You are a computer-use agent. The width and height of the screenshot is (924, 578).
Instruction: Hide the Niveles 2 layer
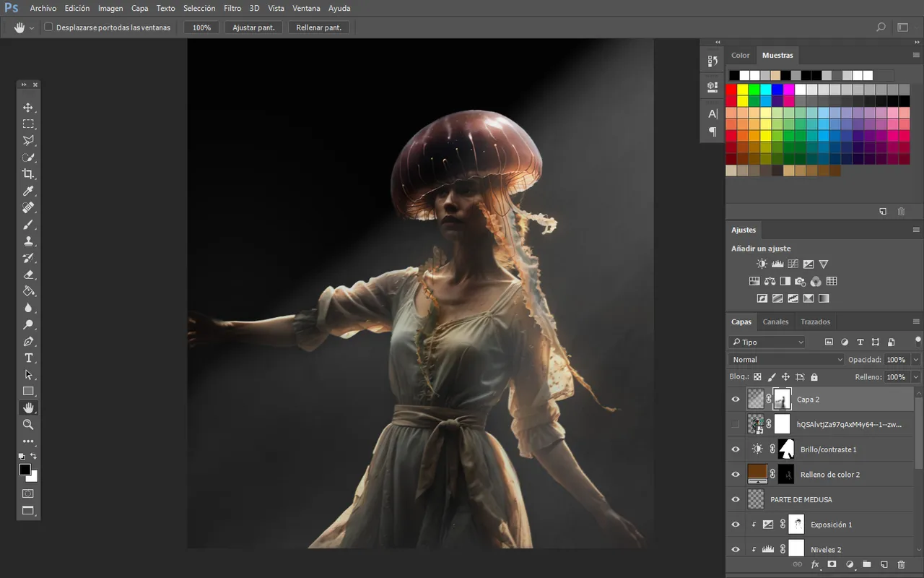[736, 549]
